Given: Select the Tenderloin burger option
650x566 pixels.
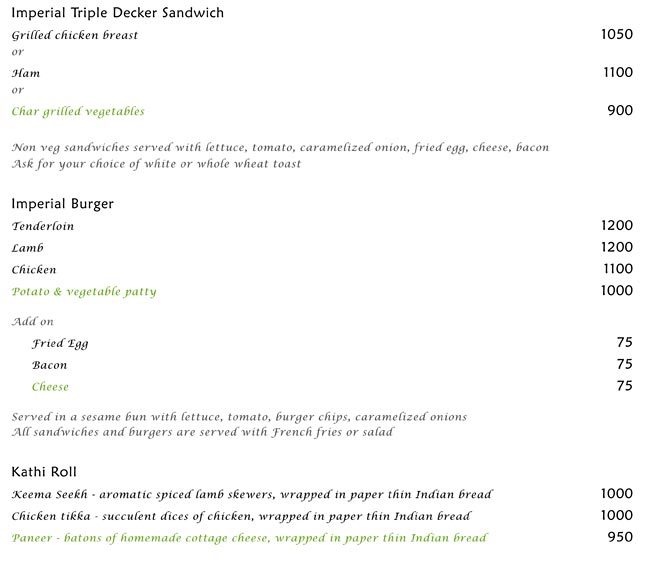Looking at the screenshot, I should point(43,226).
